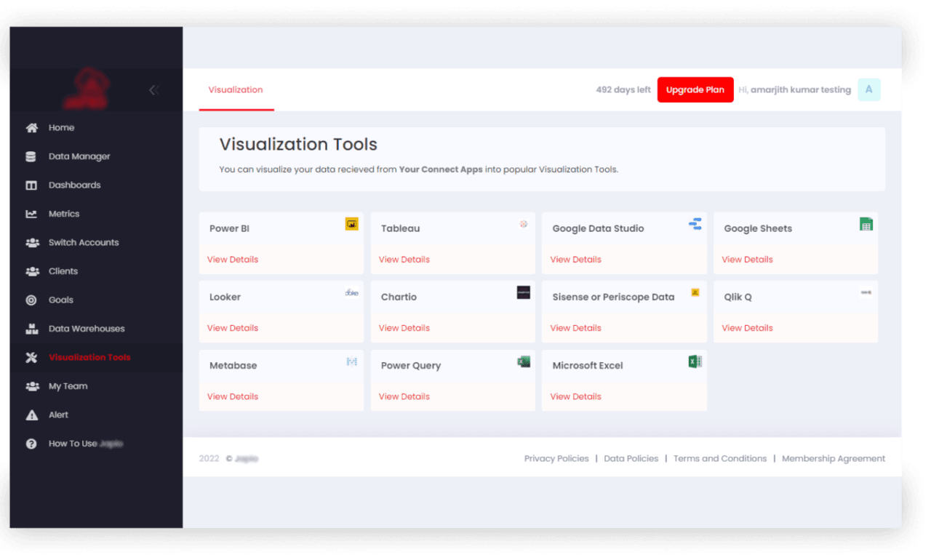Click the Visualization Tools wrench icon
Screen dimensions: 931x560
click(x=31, y=358)
